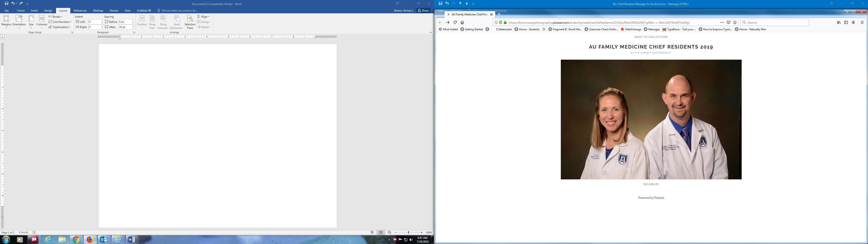868x244 pixels.
Task: Open the Mailings ribbon tab
Action: (x=98, y=11)
